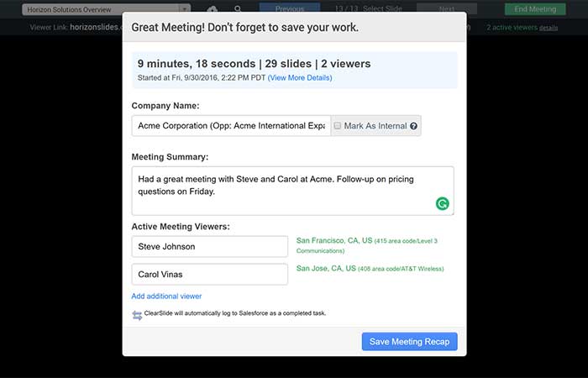Click the Salesforce sync arrows icon
The width and height of the screenshot is (588, 378).
coord(137,315)
